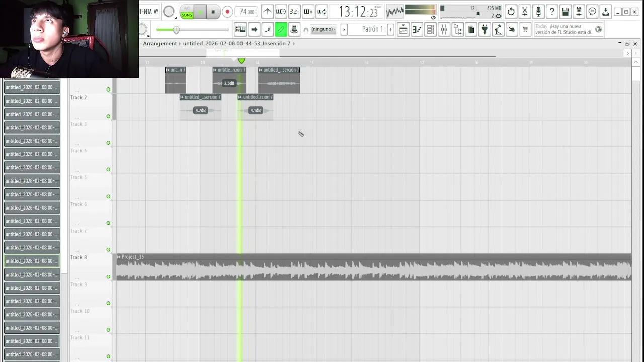Image resolution: width=644 pixels, height=362 pixels.
Task: Open the chat bubble support icon
Action: pyautogui.click(x=593, y=11)
